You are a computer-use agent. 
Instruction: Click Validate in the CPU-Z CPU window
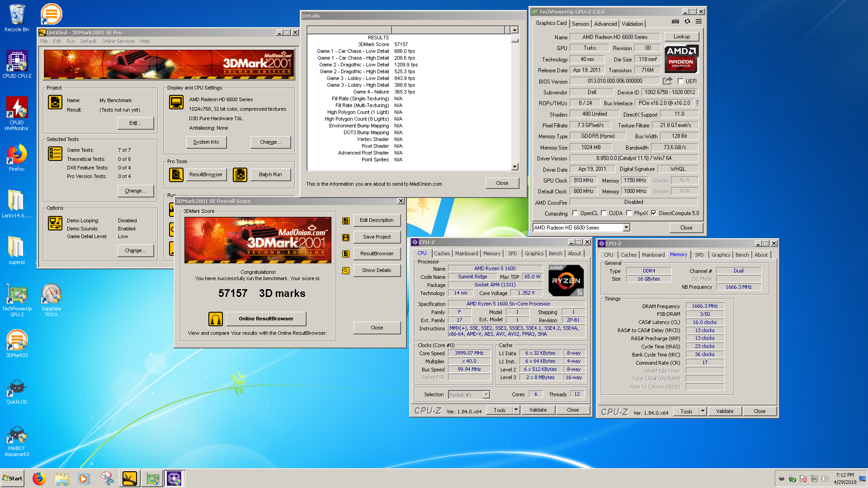tap(538, 410)
